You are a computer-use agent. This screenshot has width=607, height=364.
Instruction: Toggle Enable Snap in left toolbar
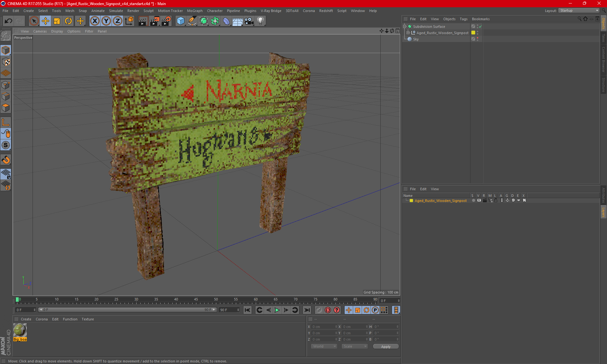pos(6,160)
